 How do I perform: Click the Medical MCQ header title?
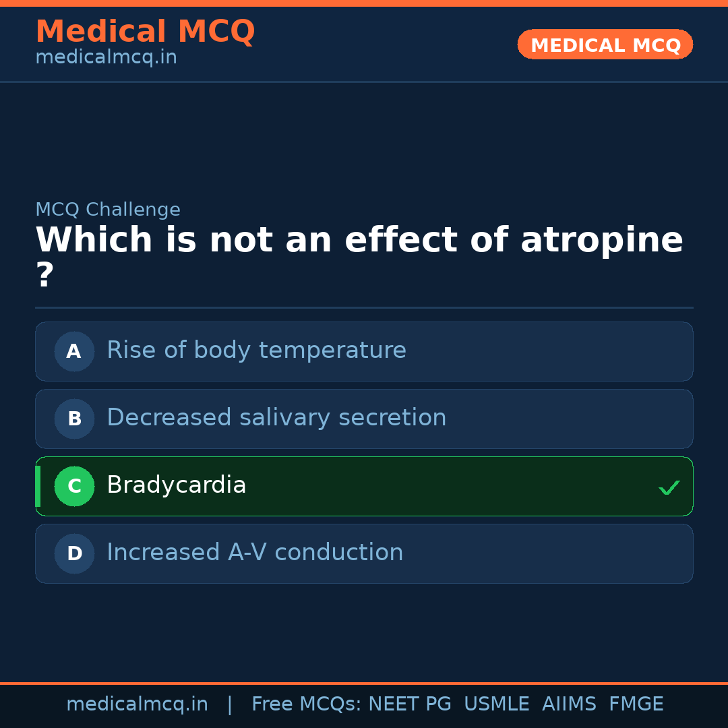(x=145, y=32)
